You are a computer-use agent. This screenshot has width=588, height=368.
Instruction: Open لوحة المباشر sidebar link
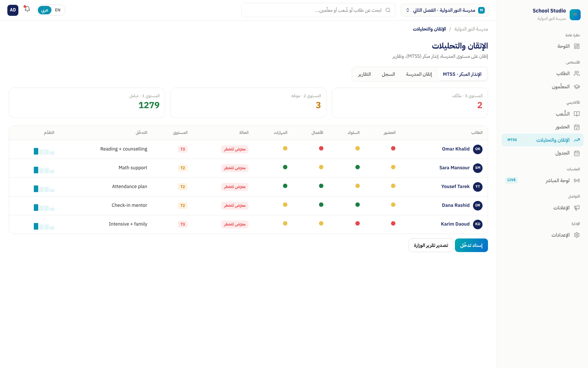tap(542, 180)
